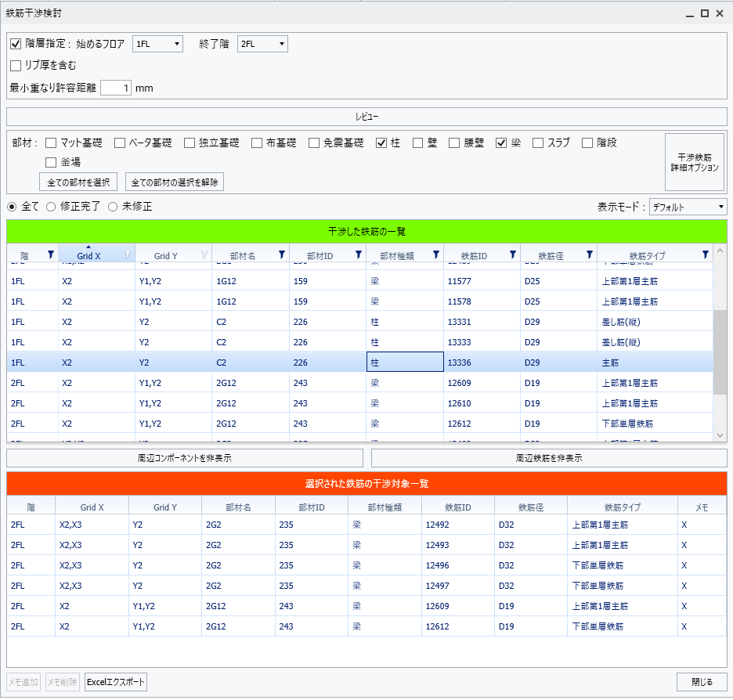733x700 pixels.
Task: Check the 腰壁 member checkbox
Action: [x=454, y=143]
